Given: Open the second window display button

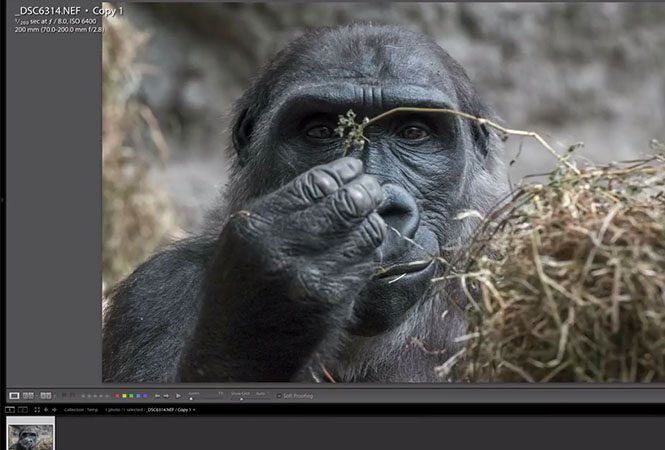Looking at the screenshot, I should pyautogui.click(x=23, y=410).
